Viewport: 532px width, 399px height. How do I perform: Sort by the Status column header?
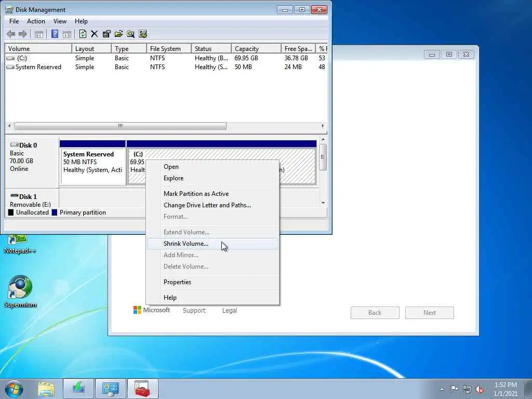point(211,48)
